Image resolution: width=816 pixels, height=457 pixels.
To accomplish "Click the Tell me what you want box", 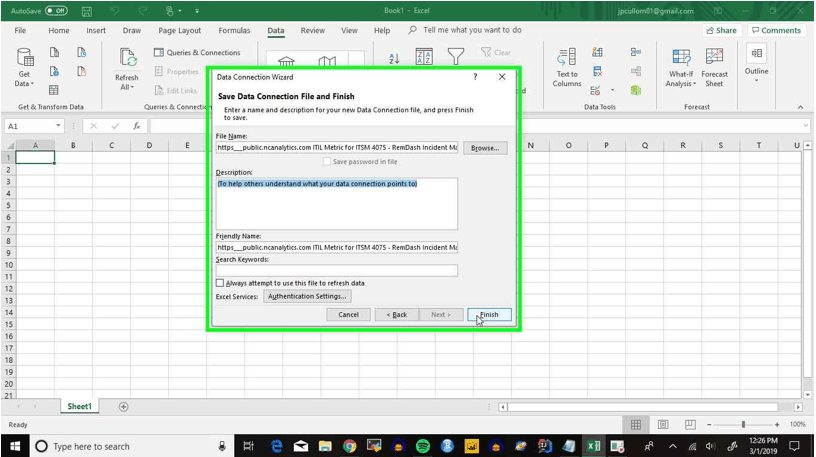I will [465, 30].
